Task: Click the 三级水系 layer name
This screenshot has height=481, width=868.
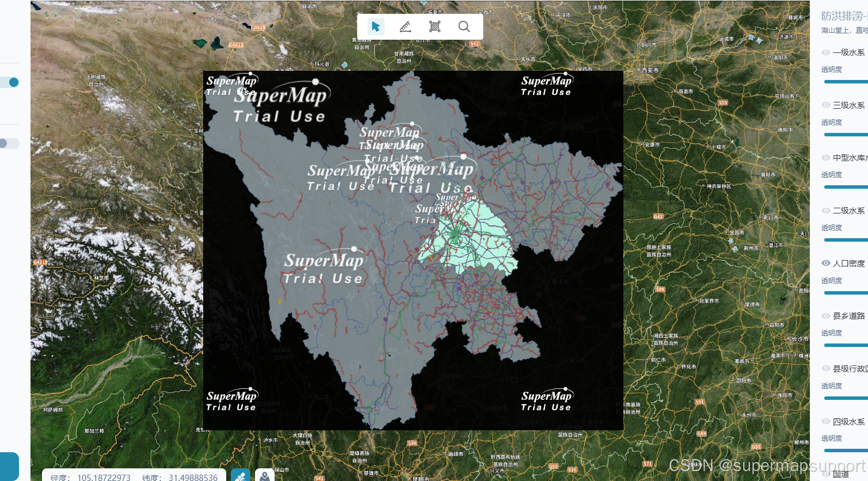Action: 849,105
